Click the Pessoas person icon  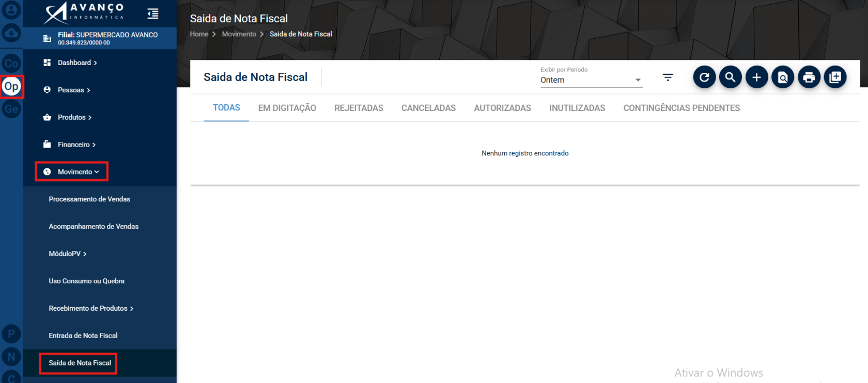(47, 90)
